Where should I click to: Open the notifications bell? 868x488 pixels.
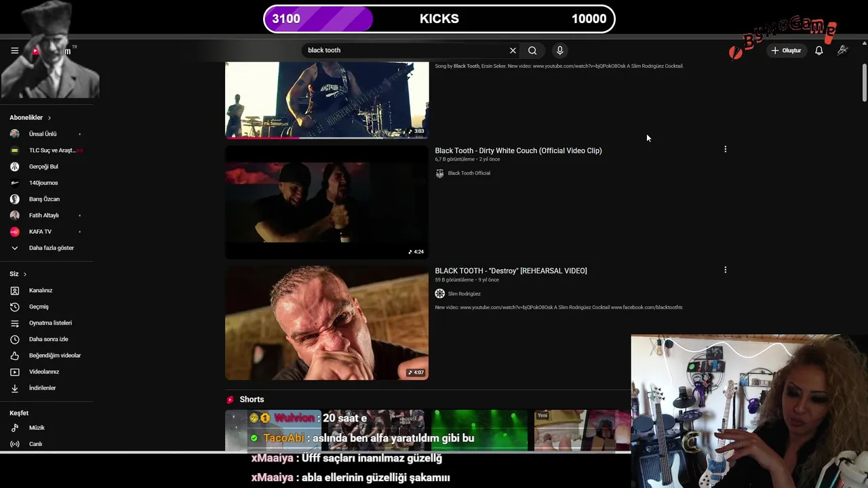point(819,50)
